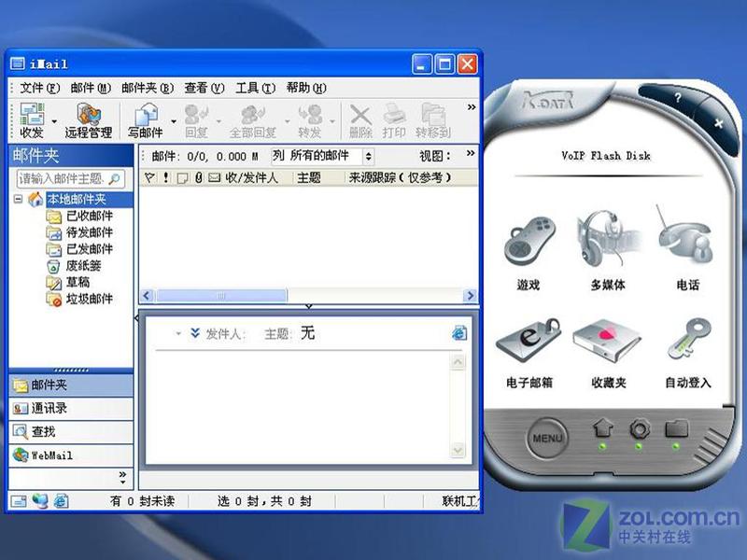The width and height of the screenshot is (747, 560).
Task: Click the priority exclamation column header
Action: (166, 177)
